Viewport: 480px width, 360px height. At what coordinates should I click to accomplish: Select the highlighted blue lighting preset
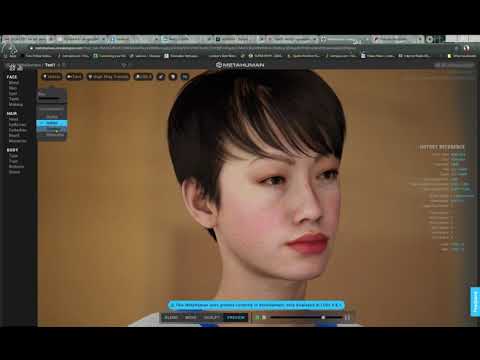(52, 123)
